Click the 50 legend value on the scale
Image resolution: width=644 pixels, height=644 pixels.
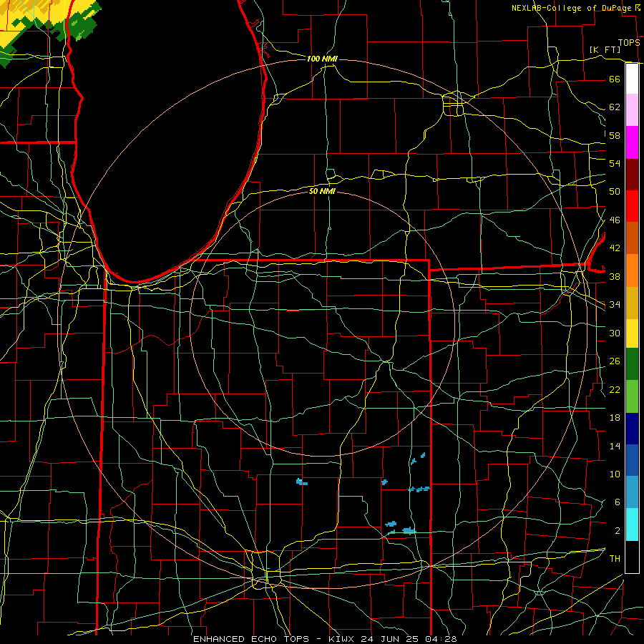[x=615, y=192]
